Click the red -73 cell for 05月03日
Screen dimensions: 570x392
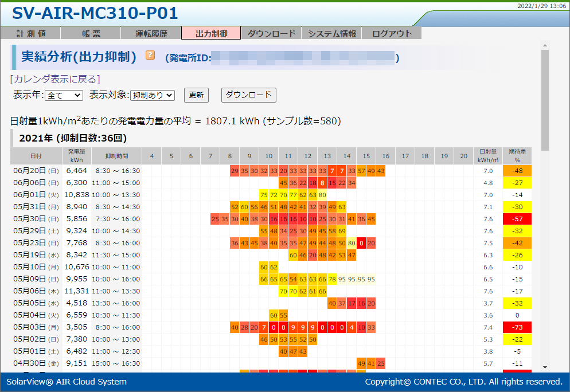coord(517,327)
